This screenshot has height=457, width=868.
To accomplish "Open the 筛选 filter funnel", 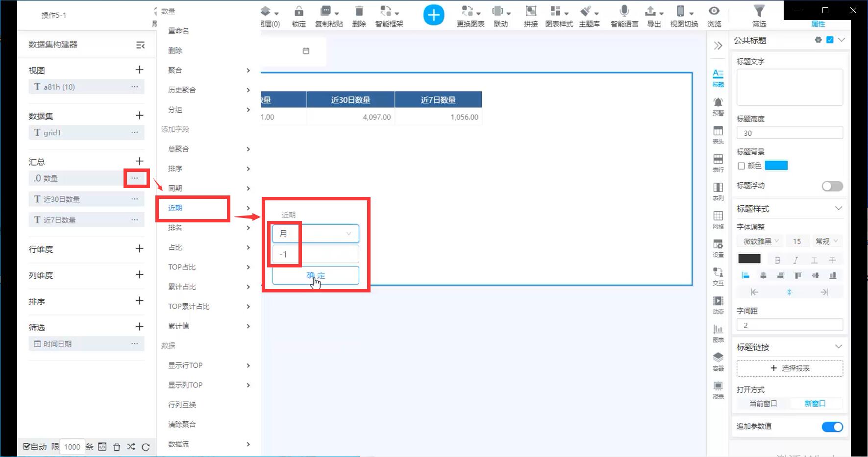I will click(x=759, y=16).
